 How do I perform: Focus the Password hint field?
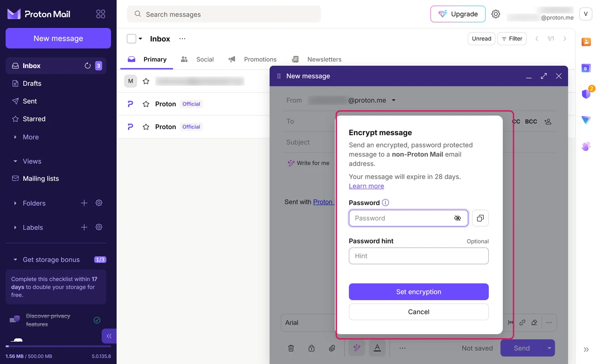(x=419, y=256)
